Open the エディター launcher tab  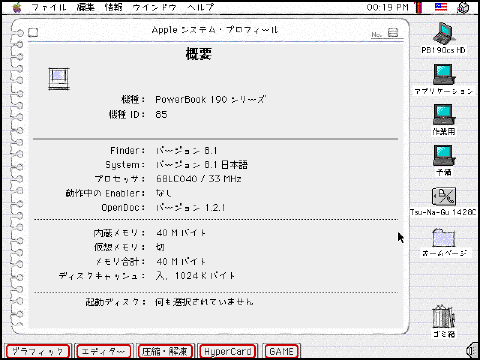pyautogui.click(x=103, y=351)
